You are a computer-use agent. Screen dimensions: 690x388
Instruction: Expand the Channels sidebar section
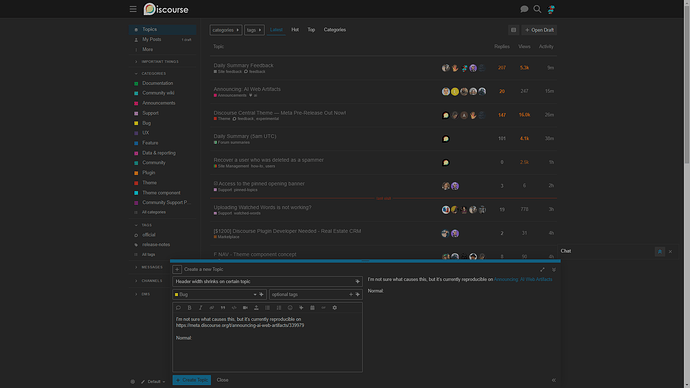[x=152, y=281]
